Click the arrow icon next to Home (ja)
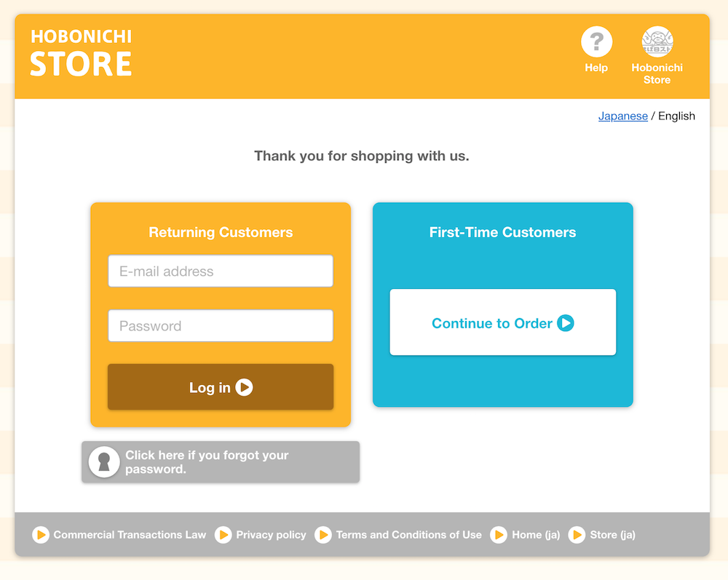Screen dimensions: 728x580 (499, 535)
